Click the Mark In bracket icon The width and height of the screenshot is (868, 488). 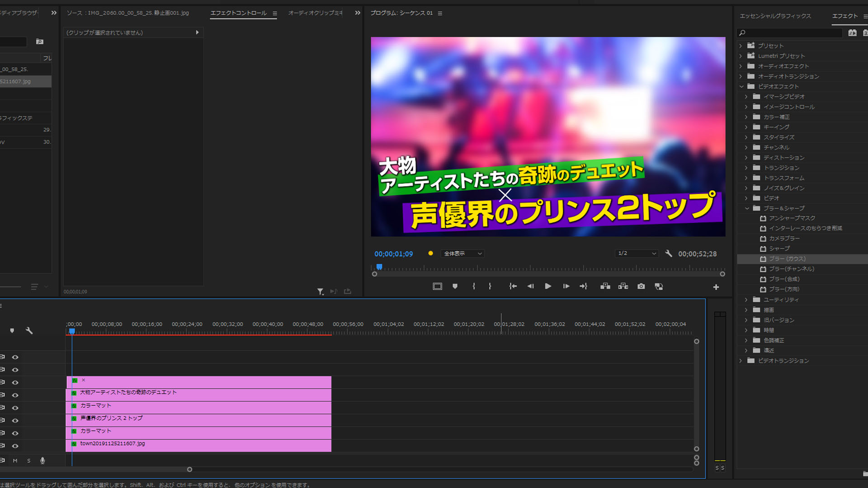pos(473,286)
